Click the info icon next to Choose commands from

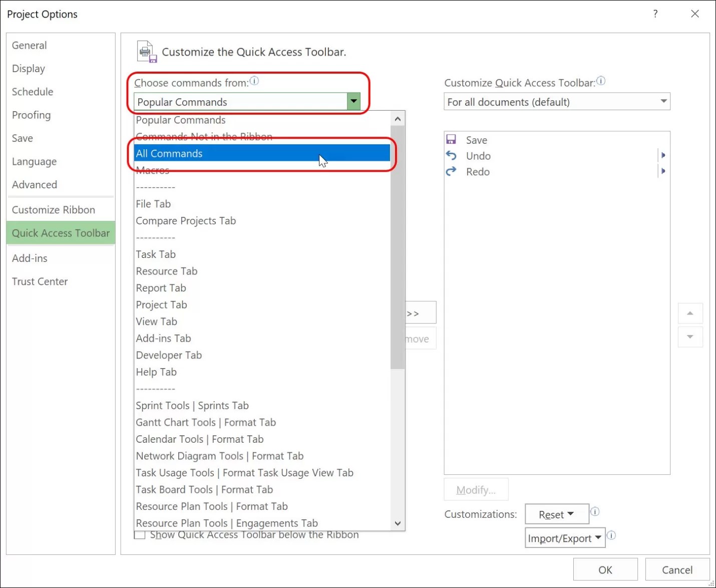point(254,81)
